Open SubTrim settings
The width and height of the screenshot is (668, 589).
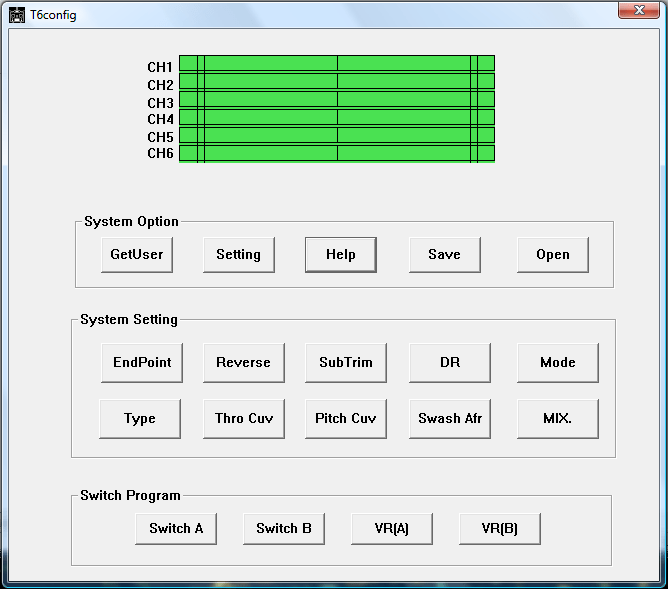346,363
